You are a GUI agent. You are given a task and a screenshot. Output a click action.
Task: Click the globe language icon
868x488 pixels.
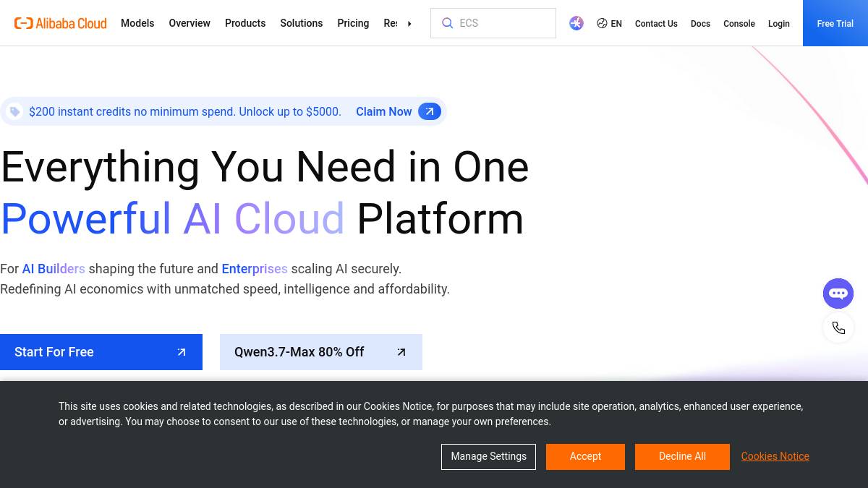602,23
